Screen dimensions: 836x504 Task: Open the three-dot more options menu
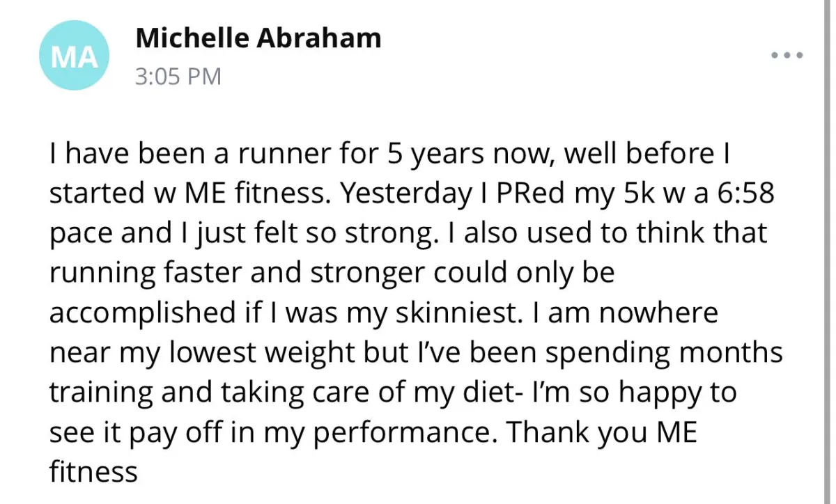tap(787, 55)
